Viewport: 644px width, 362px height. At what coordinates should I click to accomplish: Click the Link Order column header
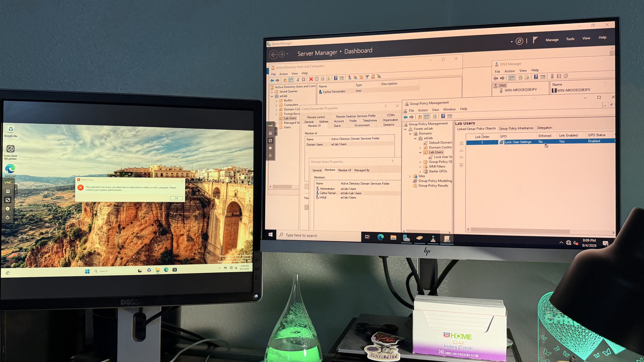pyautogui.click(x=482, y=137)
